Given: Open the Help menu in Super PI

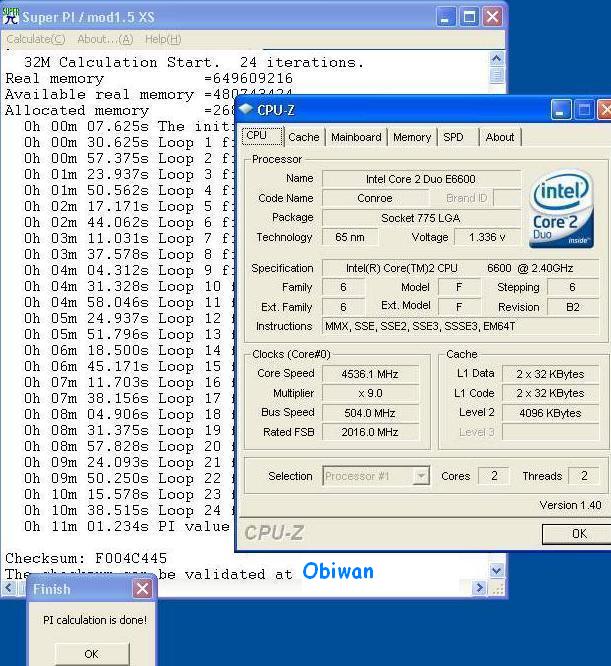Looking at the screenshot, I should click(x=163, y=40).
